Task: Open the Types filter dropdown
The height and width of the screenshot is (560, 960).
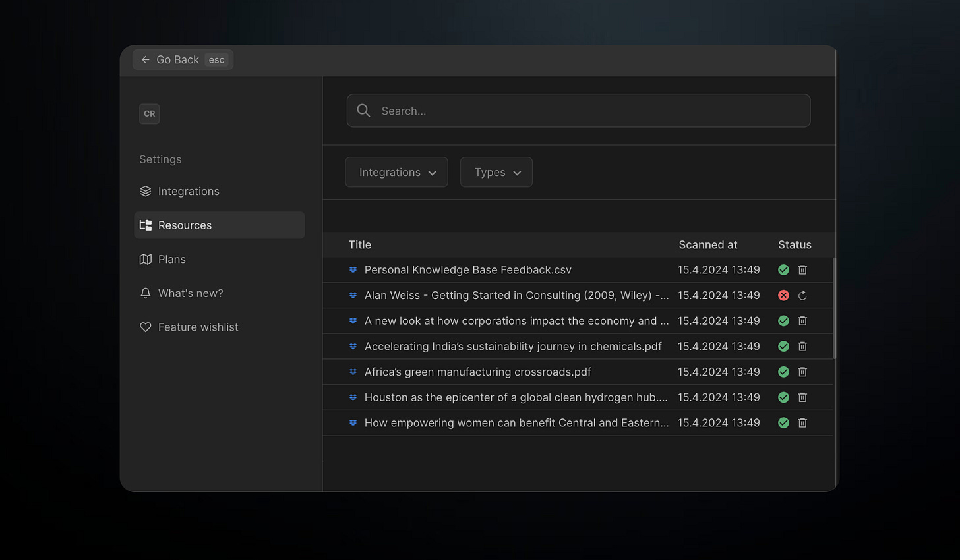Action: tap(496, 172)
